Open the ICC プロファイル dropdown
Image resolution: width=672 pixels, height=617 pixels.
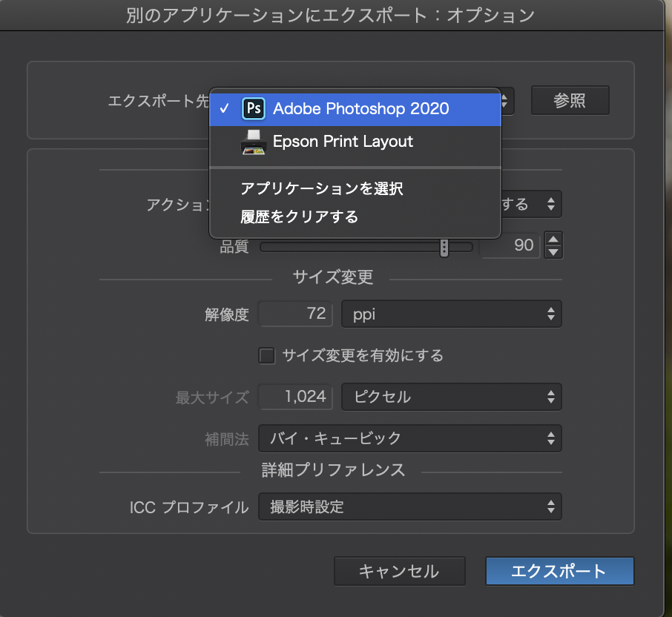click(x=409, y=507)
